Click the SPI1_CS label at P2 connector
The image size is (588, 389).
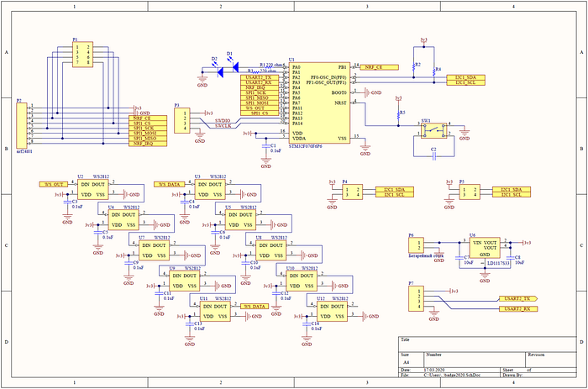click(x=148, y=123)
